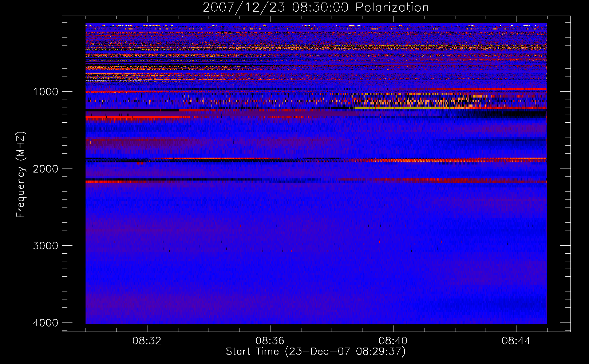Click the 'Start Time (23-Dec-07 08:29:37)' x-axis label
Screen dimensions: 589x364
tap(316, 352)
